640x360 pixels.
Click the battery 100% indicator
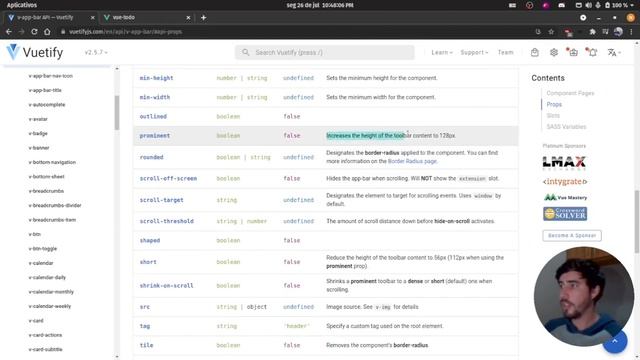[616, 5]
